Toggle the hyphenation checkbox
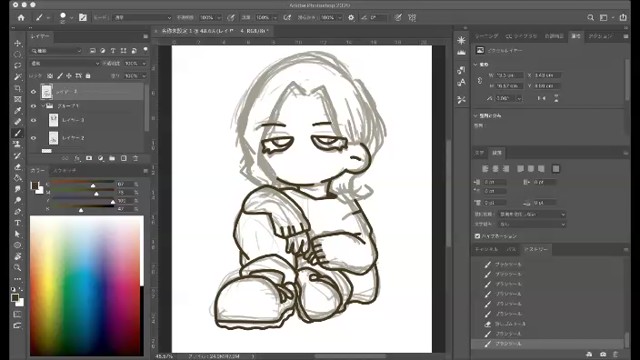 tap(477, 236)
